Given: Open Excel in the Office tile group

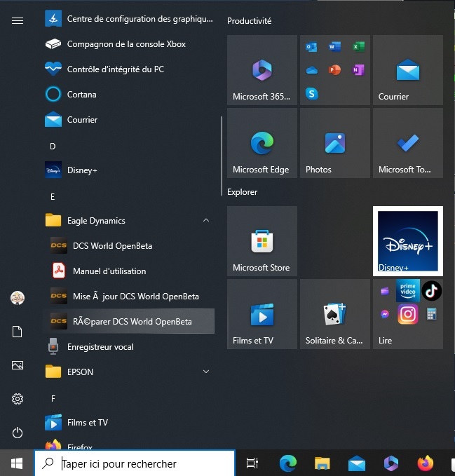Looking at the screenshot, I should pyautogui.click(x=358, y=47).
